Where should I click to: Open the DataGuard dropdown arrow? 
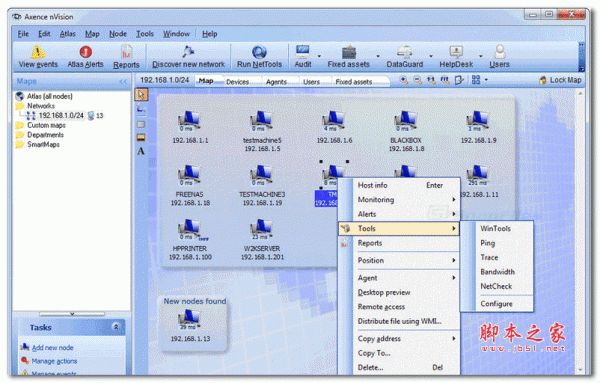(x=430, y=56)
